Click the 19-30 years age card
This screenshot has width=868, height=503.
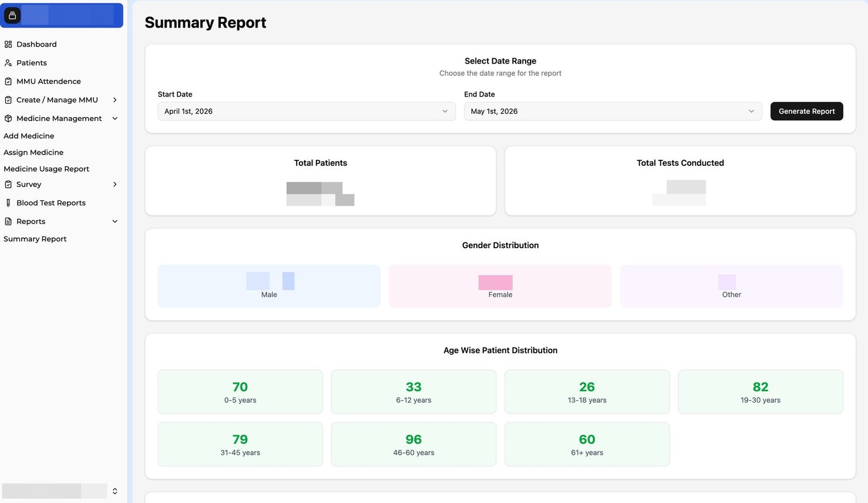point(761,392)
